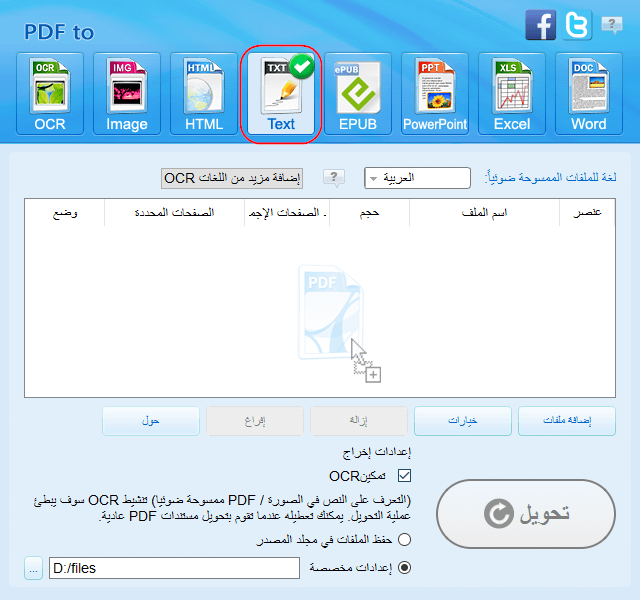Click the إضافة ملفات (add files) button
This screenshot has width=640, height=600.
click(x=567, y=421)
